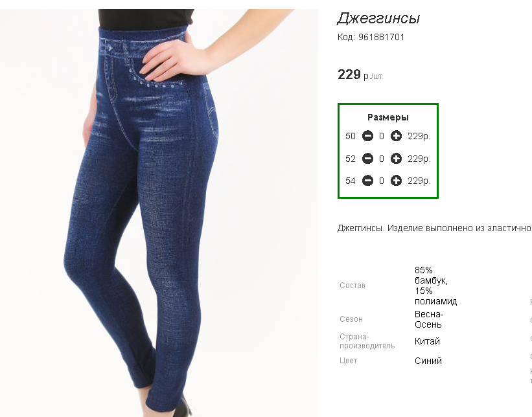Select the size 50 label

tap(351, 136)
